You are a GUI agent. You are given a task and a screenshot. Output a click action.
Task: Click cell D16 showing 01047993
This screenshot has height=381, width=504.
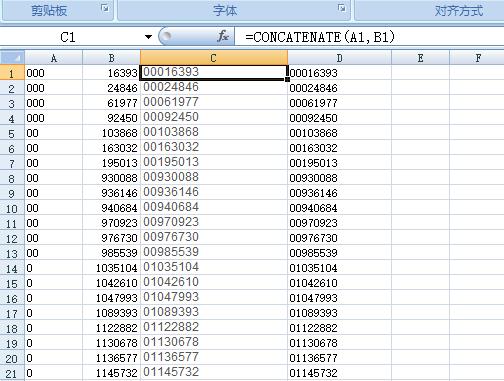coord(339,298)
